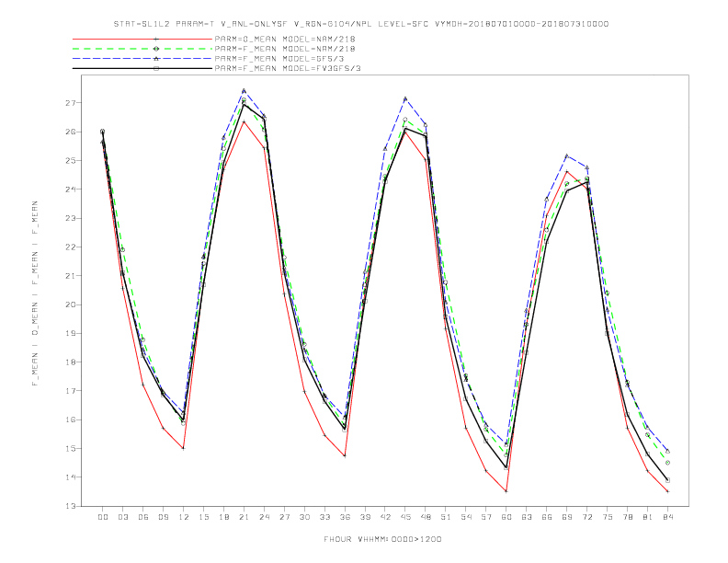The width and height of the screenshot is (728, 563).
Task: Click y-axis tick label 19
Action: [70, 333]
